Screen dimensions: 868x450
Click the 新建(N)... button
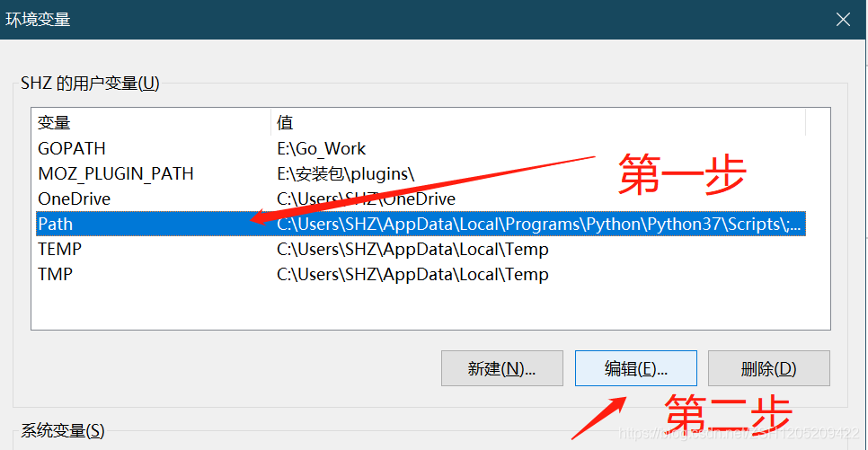point(502,368)
